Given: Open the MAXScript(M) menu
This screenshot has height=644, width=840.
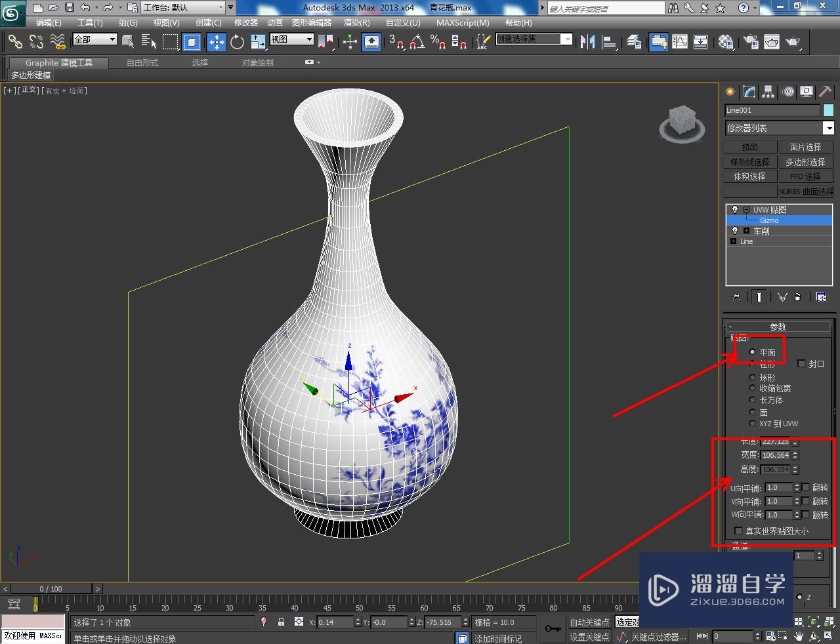Looking at the screenshot, I should click(x=463, y=23).
